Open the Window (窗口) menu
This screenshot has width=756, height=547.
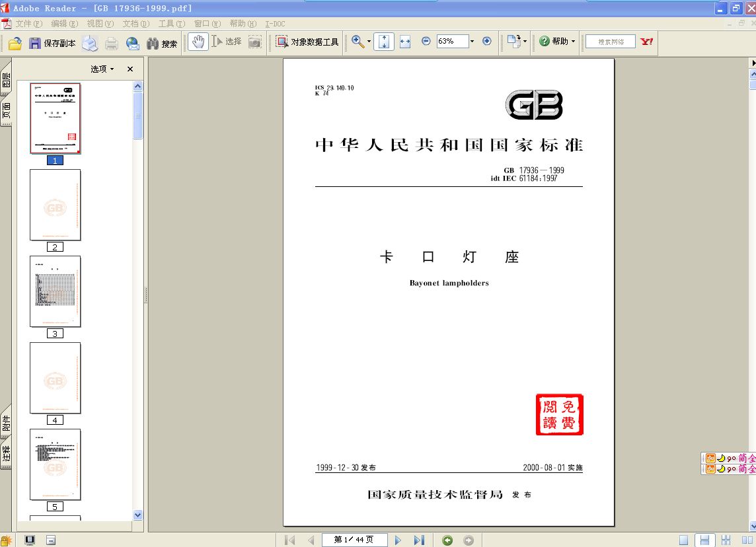208,24
